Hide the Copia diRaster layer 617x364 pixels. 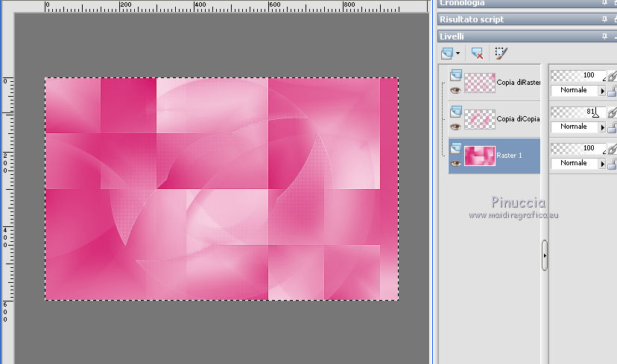coord(455,90)
